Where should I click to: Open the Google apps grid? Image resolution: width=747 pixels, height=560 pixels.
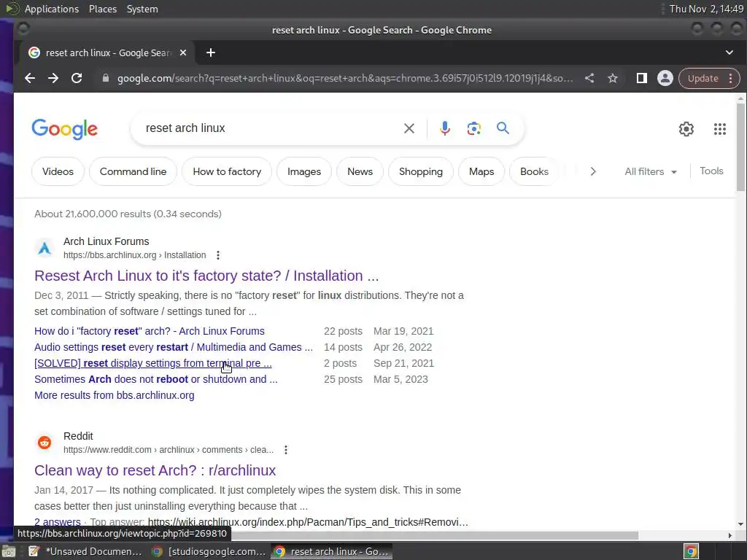(720, 129)
